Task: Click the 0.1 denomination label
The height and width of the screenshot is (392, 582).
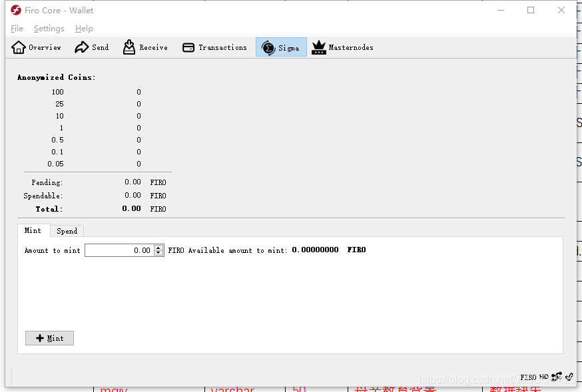Action: (x=57, y=152)
